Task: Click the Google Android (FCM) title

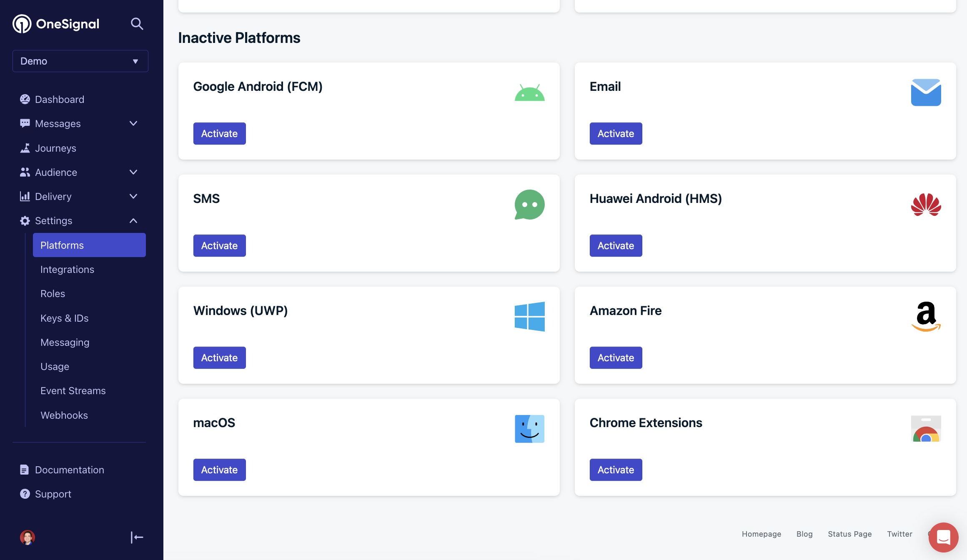Action: (258, 86)
